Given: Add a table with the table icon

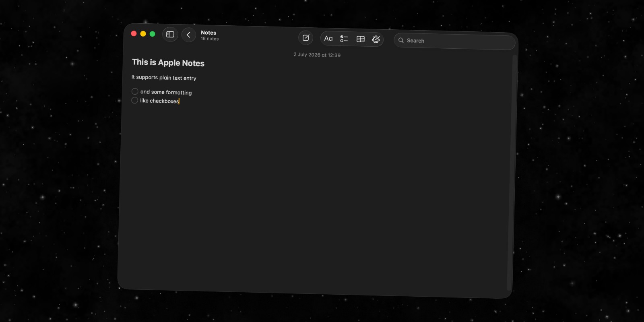Looking at the screenshot, I should 361,39.
